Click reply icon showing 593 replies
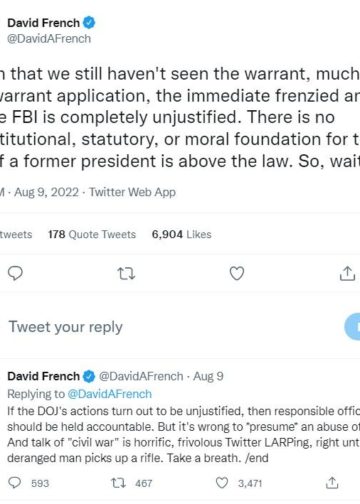 tap(15, 482)
